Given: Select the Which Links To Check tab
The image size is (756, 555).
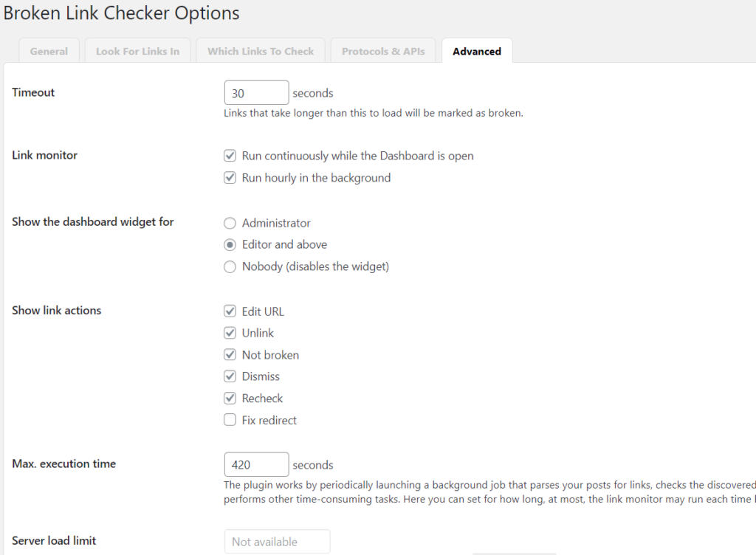Looking at the screenshot, I should coord(261,51).
